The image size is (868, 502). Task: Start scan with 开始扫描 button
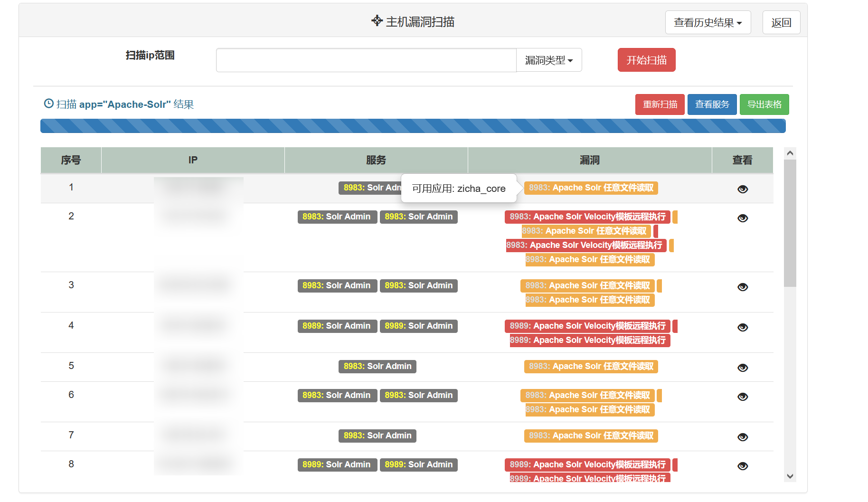pyautogui.click(x=646, y=60)
